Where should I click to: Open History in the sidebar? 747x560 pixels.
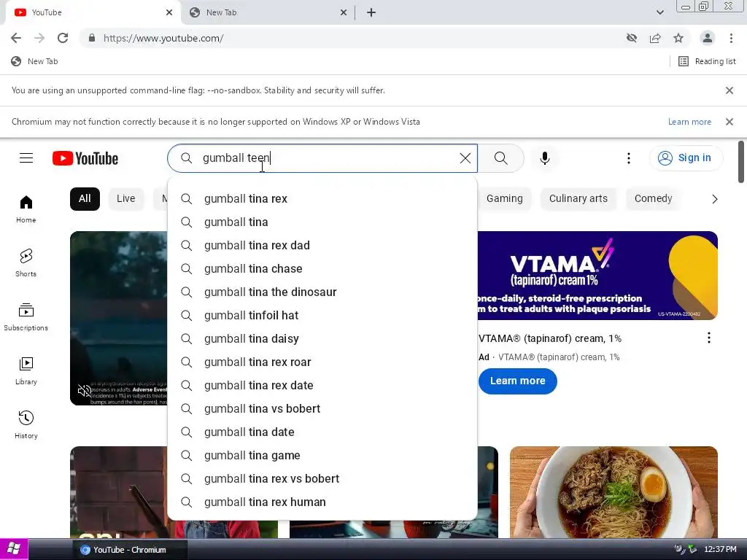26,424
